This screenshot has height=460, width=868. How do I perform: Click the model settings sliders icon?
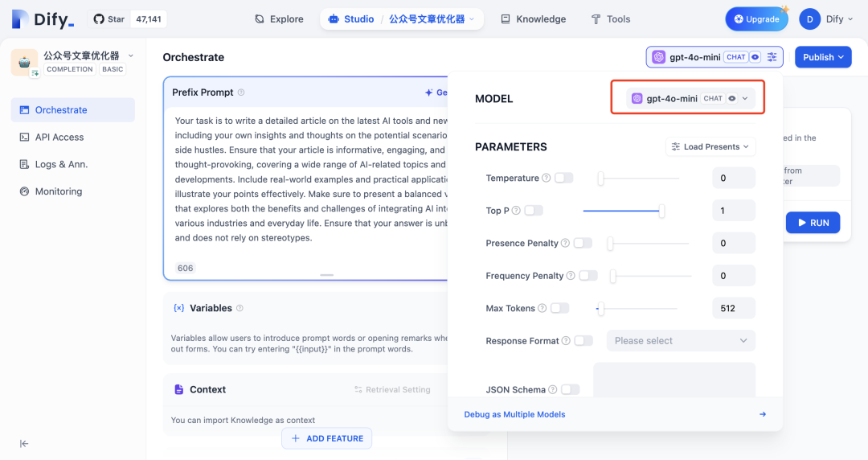point(772,57)
